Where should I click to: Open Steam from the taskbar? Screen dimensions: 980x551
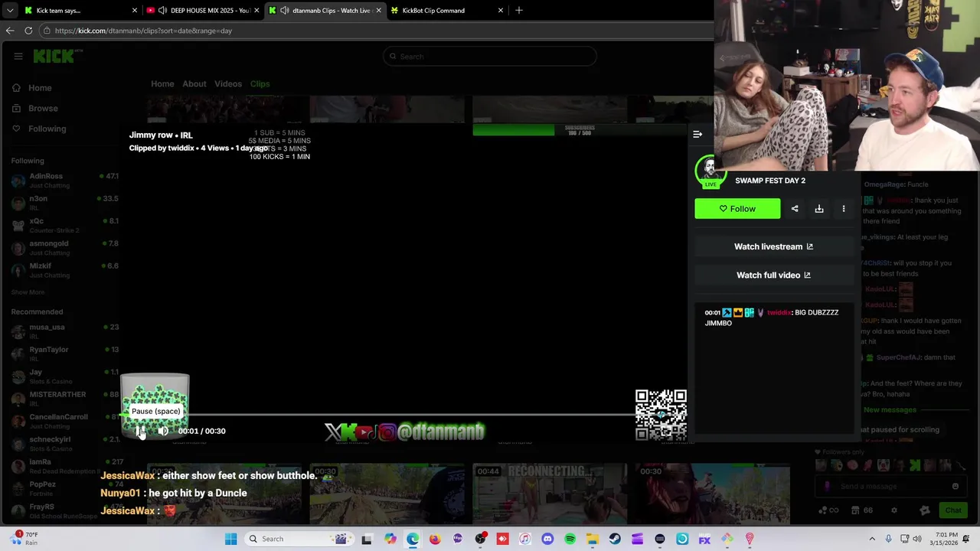615,539
